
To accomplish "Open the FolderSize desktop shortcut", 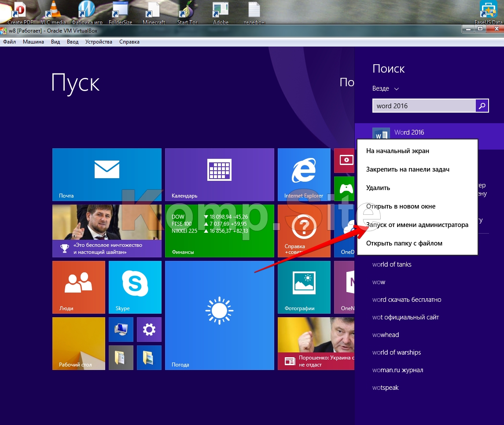I will 120,12.
